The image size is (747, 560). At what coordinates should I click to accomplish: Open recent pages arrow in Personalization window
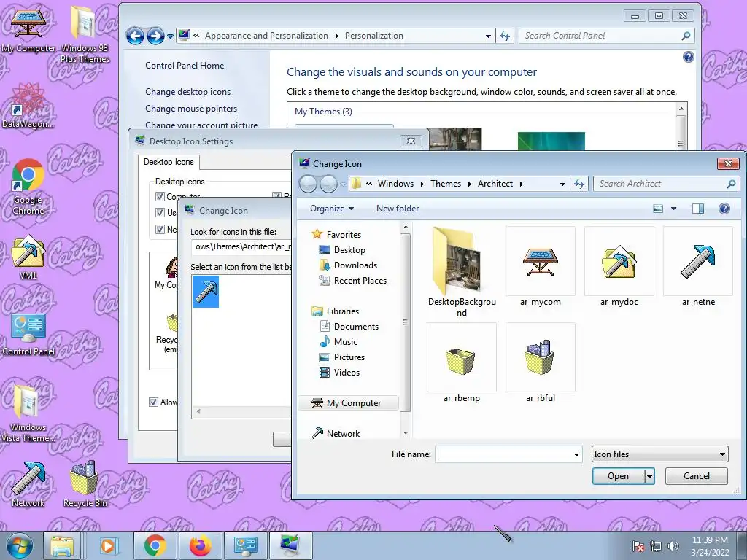[170, 36]
